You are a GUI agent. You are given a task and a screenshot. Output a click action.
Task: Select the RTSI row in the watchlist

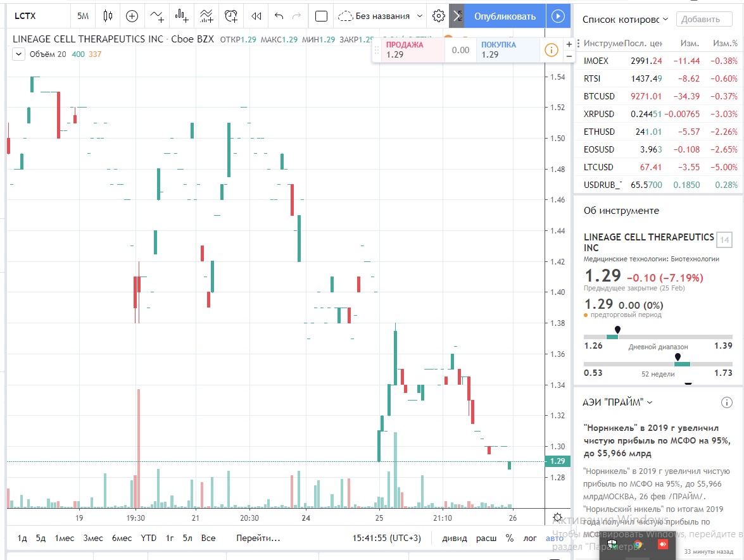pos(659,78)
